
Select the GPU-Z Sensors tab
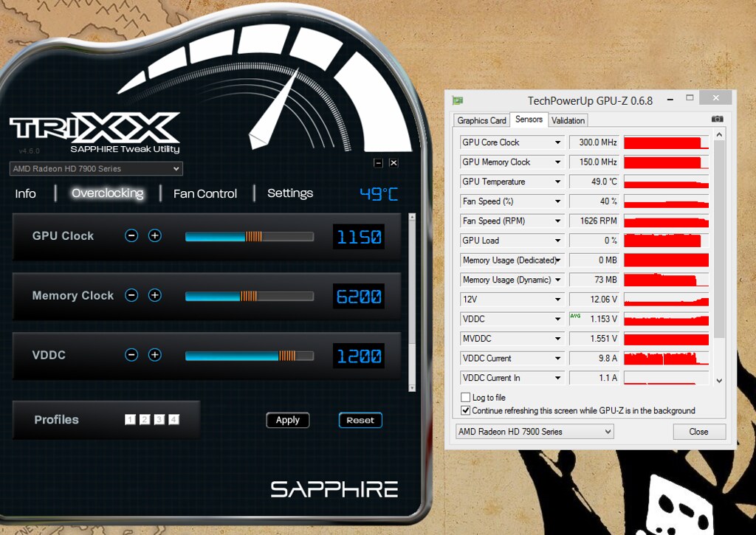pos(529,120)
